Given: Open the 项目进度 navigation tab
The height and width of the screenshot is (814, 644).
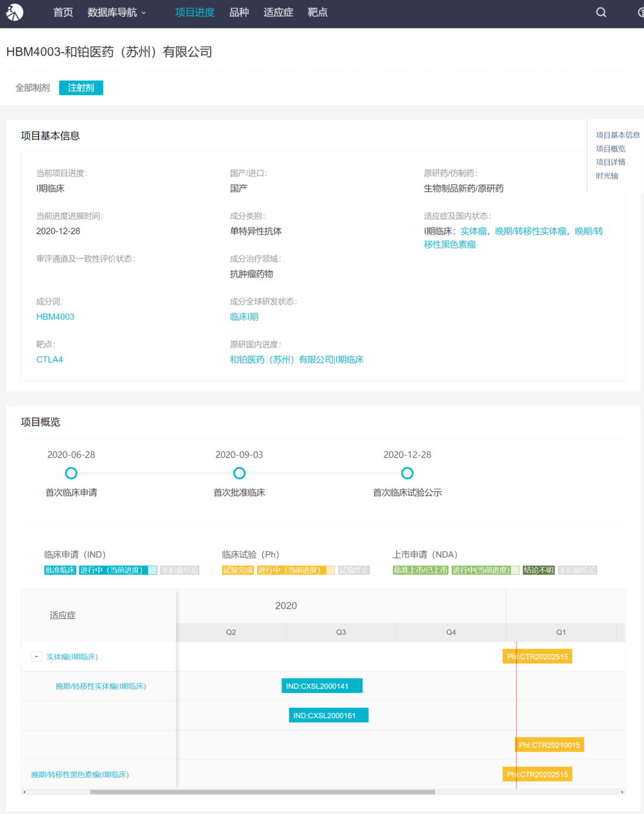Looking at the screenshot, I should coord(195,13).
